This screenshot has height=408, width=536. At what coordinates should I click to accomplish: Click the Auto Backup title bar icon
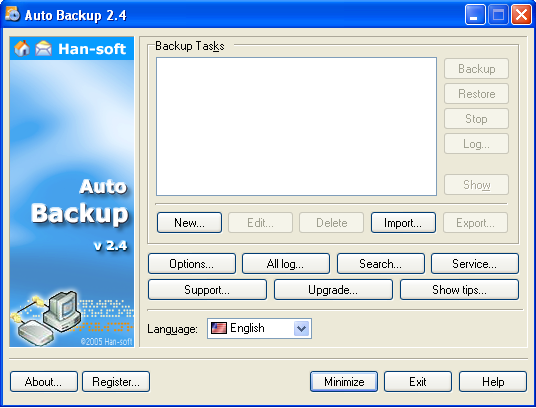(12, 14)
